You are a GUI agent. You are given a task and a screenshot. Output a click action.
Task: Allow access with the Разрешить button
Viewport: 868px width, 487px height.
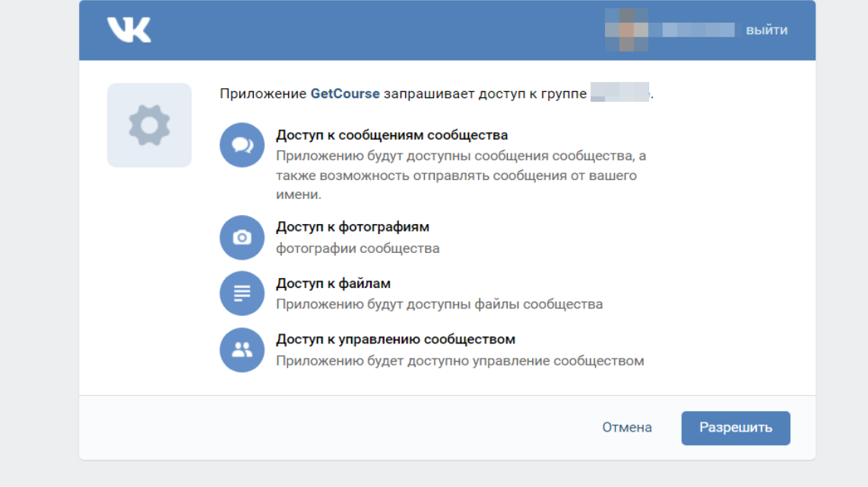coord(736,428)
